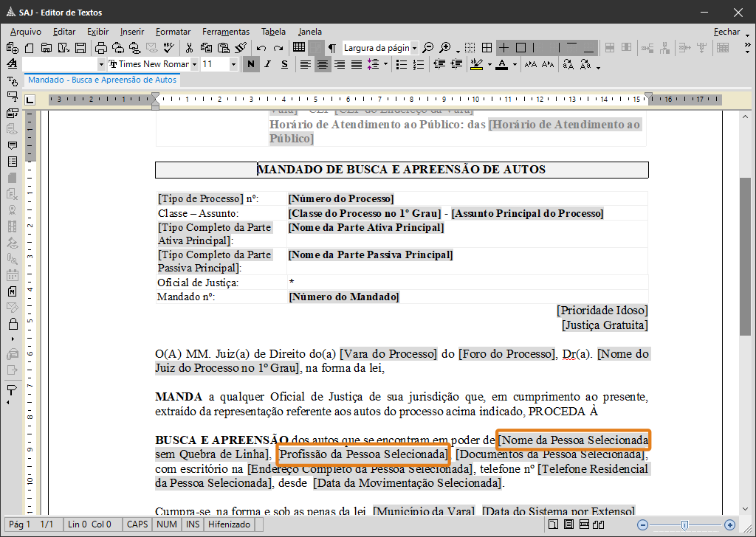The image size is (756, 537).
Task: Adjust the zoom slider handle
Action: pos(684,524)
